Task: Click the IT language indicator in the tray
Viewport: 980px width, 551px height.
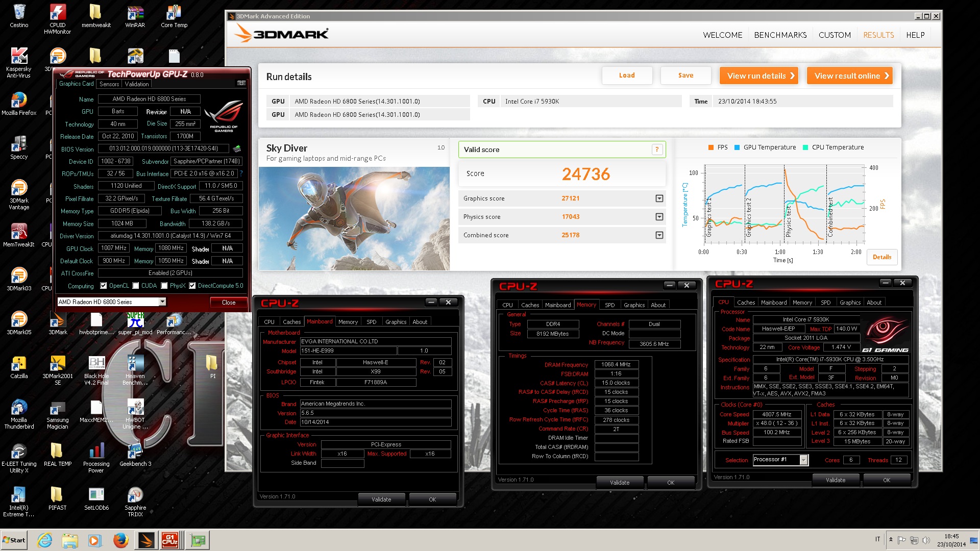Action: [877, 539]
